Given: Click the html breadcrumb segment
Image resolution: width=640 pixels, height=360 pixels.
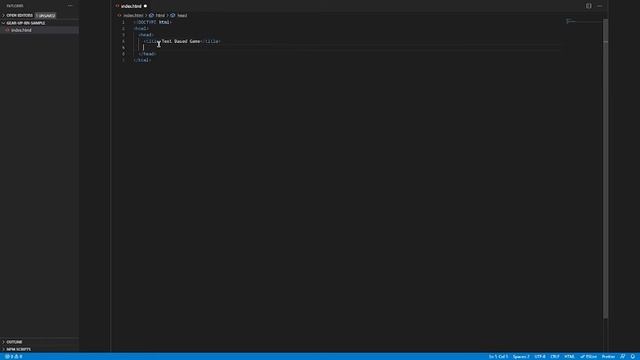Looking at the screenshot, I should click(160, 16).
